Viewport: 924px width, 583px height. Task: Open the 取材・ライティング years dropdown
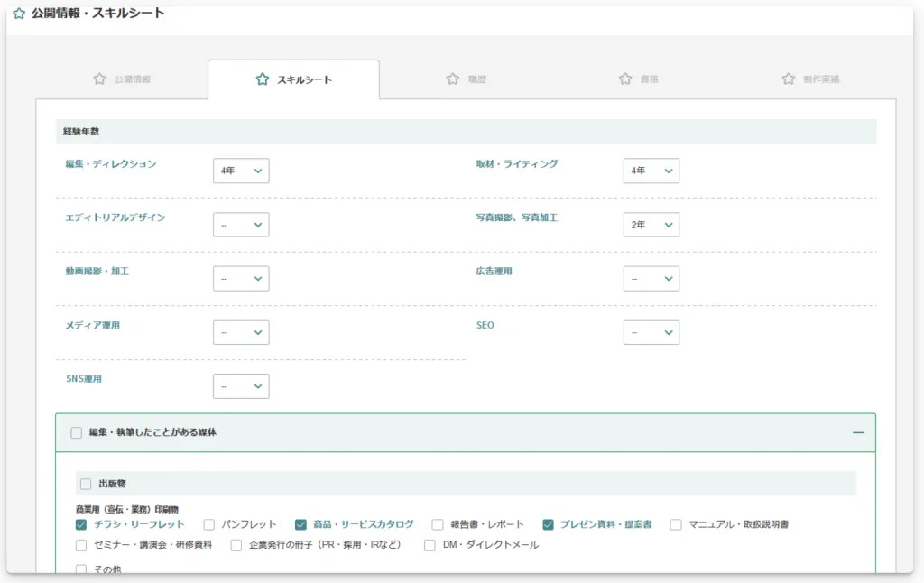click(651, 171)
